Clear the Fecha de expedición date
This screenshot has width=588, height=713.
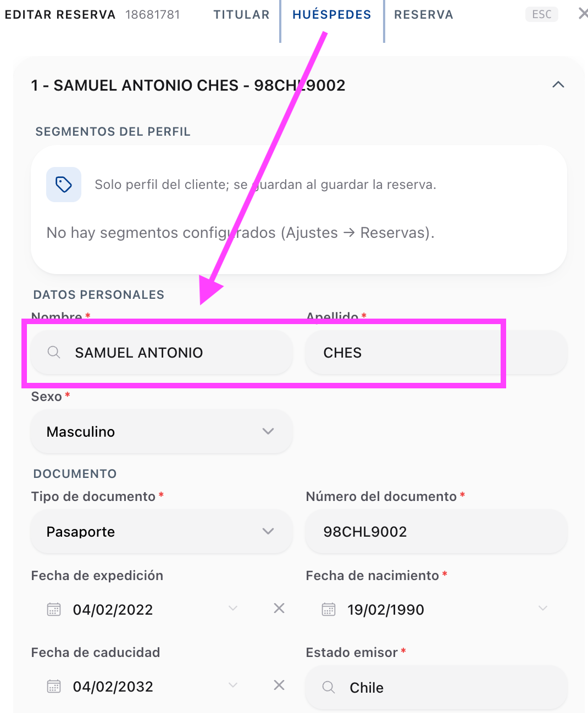[279, 608]
